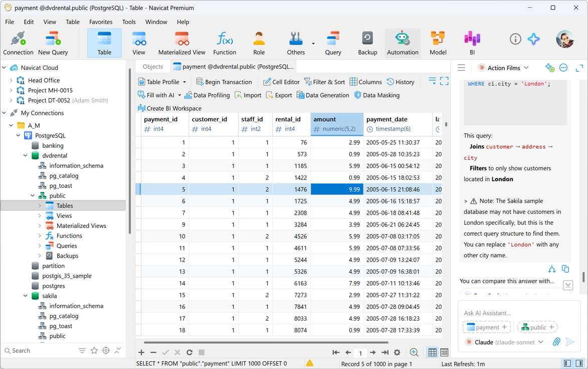
Task: Select the Table toolbar icon
Action: pyautogui.click(x=104, y=43)
